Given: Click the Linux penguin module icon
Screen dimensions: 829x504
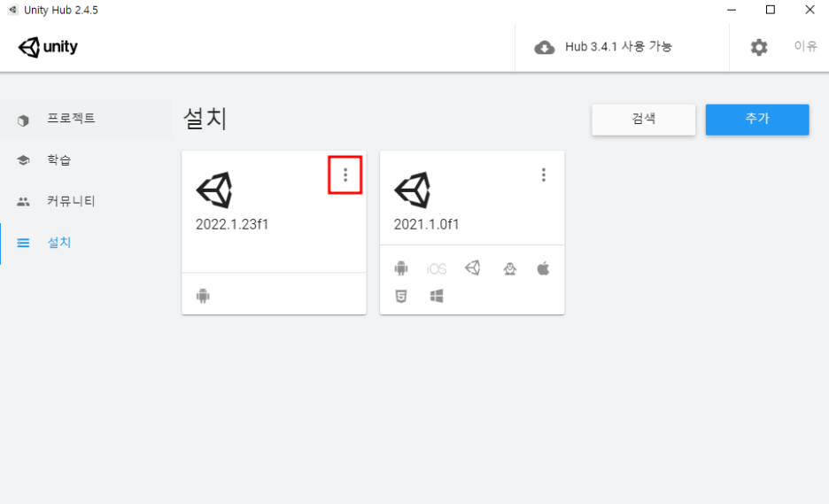Looking at the screenshot, I should [509, 268].
